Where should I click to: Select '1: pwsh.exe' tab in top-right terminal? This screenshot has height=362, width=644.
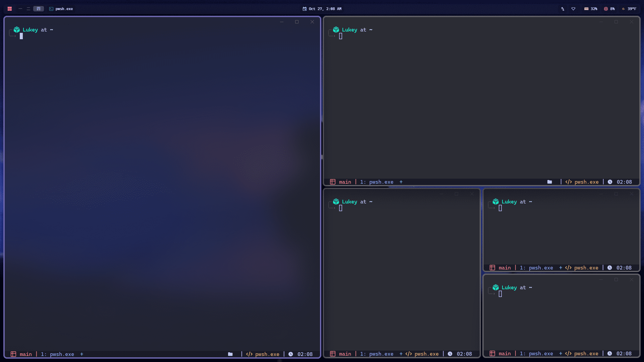(x=377, y=182)
